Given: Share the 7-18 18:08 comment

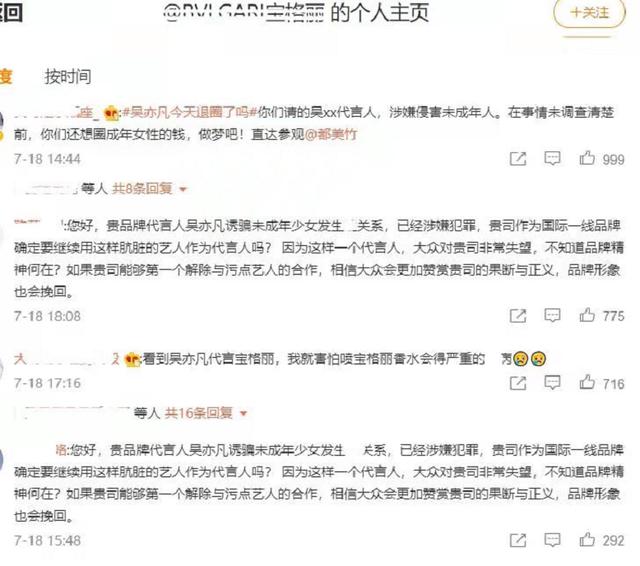Looking at the screenshot, I should 518,315.
